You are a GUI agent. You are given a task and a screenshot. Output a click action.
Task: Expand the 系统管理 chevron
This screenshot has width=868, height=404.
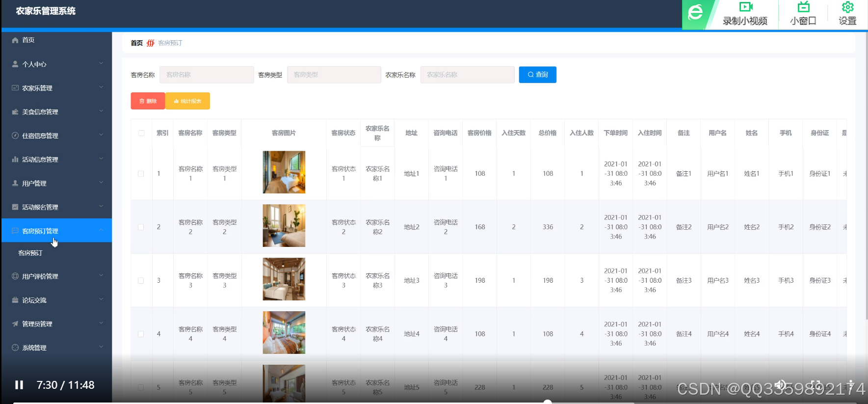[101, 347]
